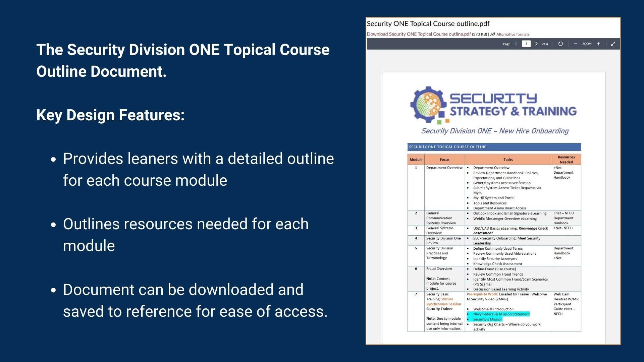Click 'WebEx Messenger Overview eLearning' task
Viewport: 644px width, 362px height.
505,219
